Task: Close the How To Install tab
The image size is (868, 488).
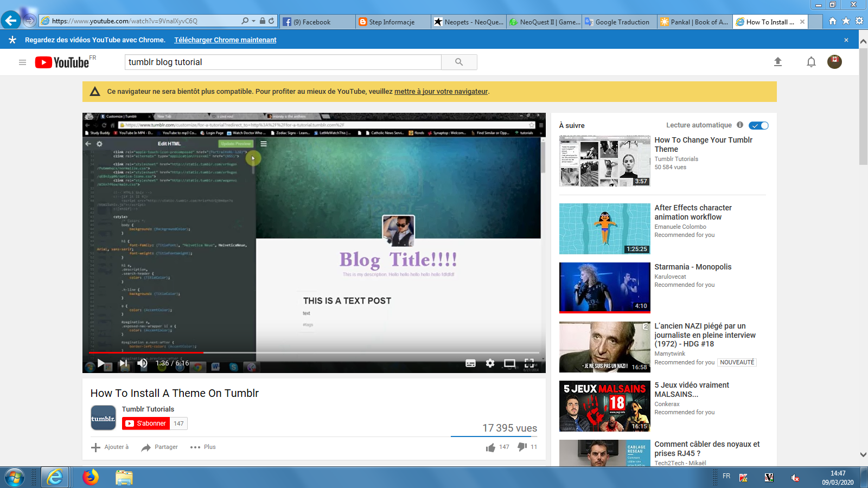Action: 802,22
